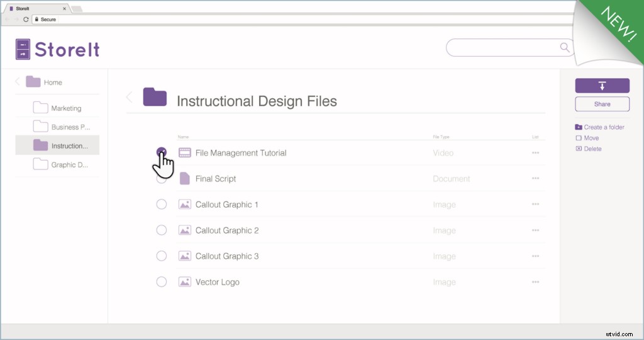Select the StoreIt browser tab
The image size is (644, 340).
coord(37,8)
